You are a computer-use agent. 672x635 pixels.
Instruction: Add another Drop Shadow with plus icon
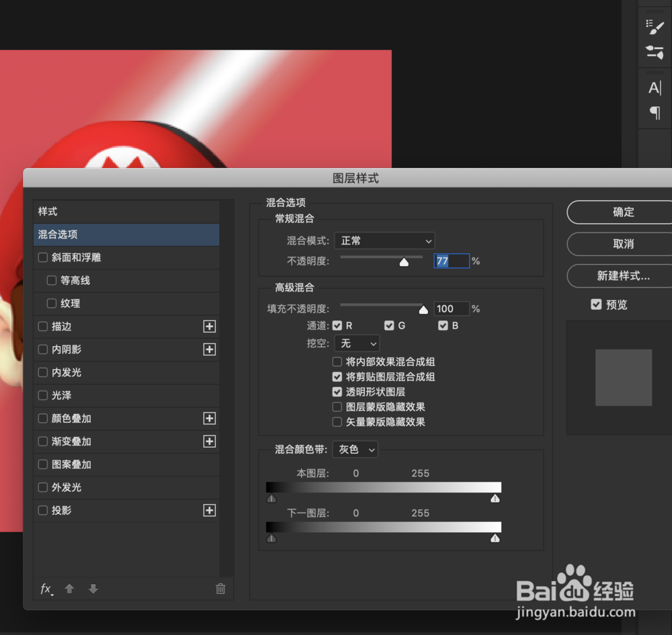(209, 511)
